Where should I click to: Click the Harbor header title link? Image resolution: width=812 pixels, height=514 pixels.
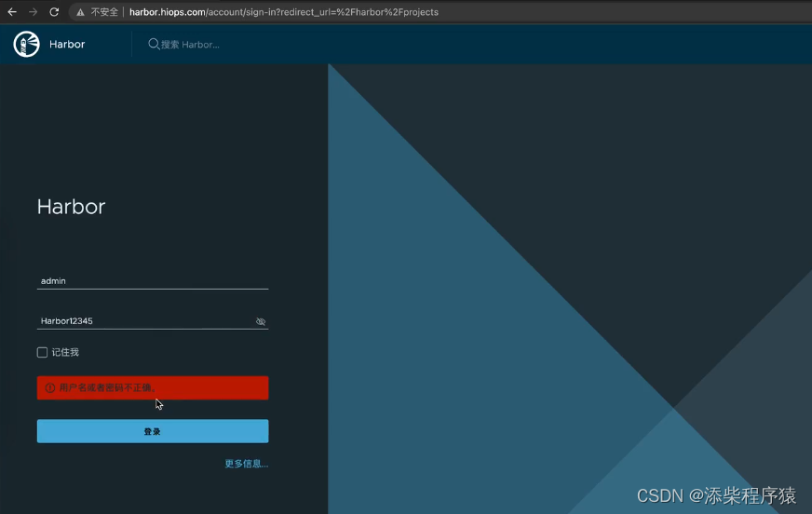67,44
